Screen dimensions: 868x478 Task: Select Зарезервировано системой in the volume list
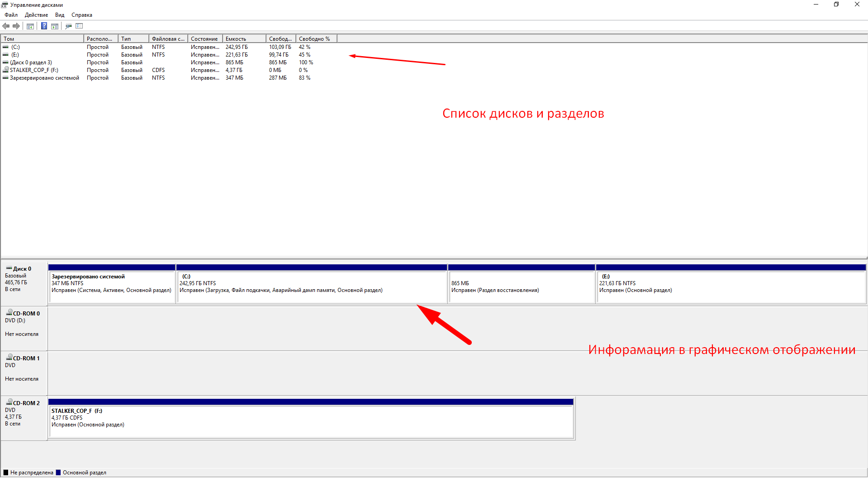click(44, 78)
